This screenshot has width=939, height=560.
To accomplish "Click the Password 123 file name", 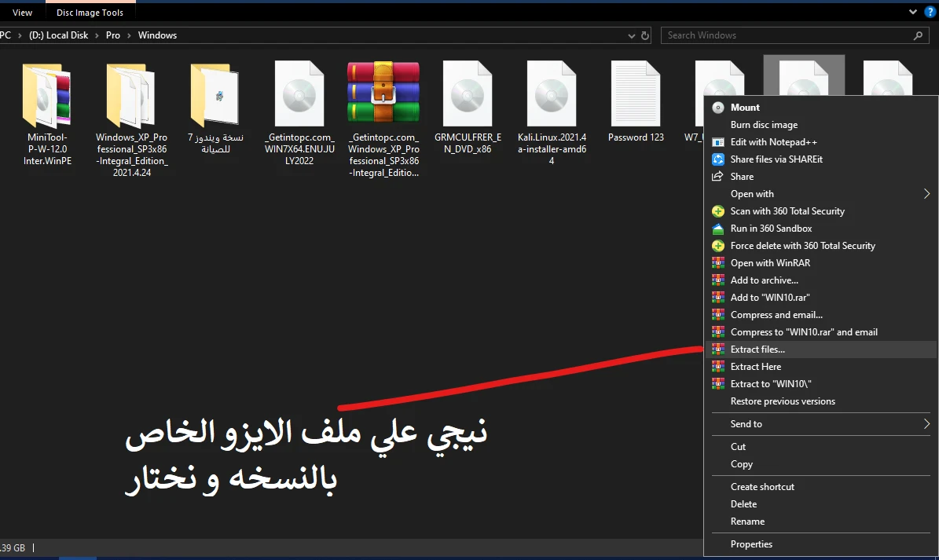I will pyautogui.click(x=636, y=137).
